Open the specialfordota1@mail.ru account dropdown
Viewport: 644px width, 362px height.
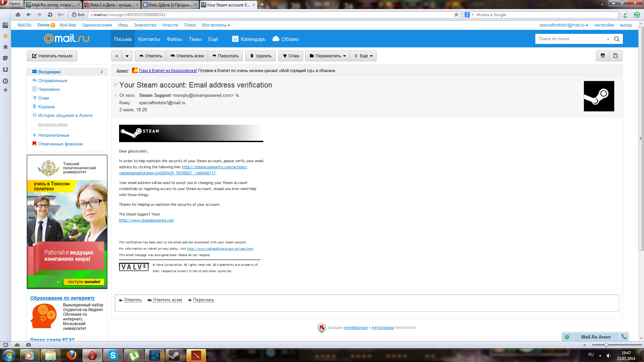(563, 25)
